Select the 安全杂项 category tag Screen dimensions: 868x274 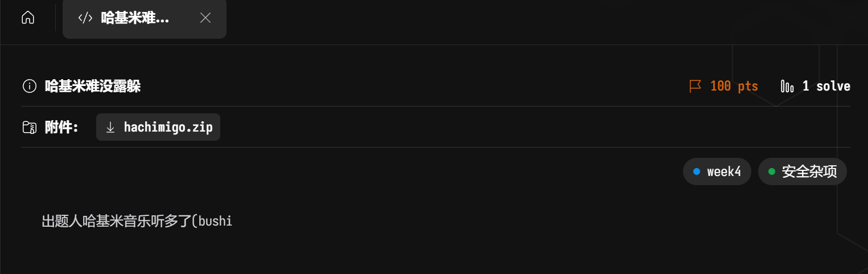(x=802, y=171)
